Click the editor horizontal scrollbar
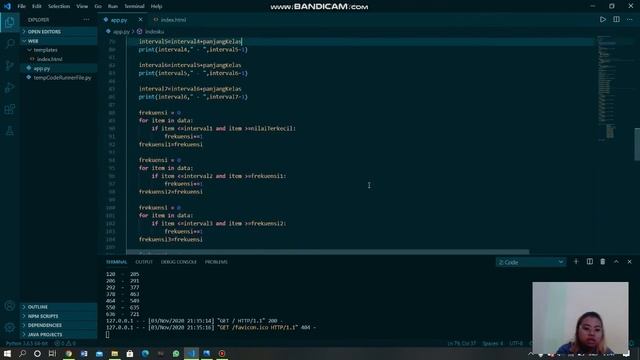The height and width of the screenshot is (360, 640). coord(327,252)
